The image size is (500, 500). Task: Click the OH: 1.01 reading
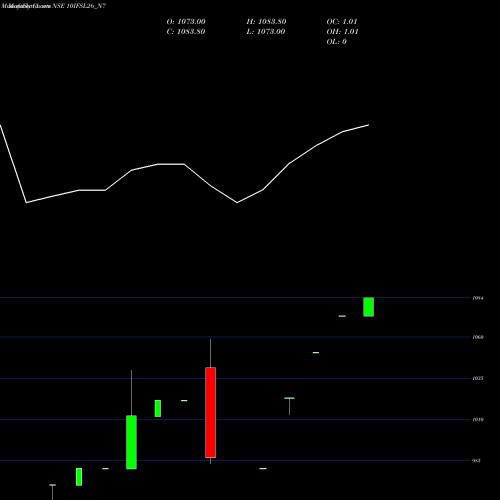click(342, 32)
